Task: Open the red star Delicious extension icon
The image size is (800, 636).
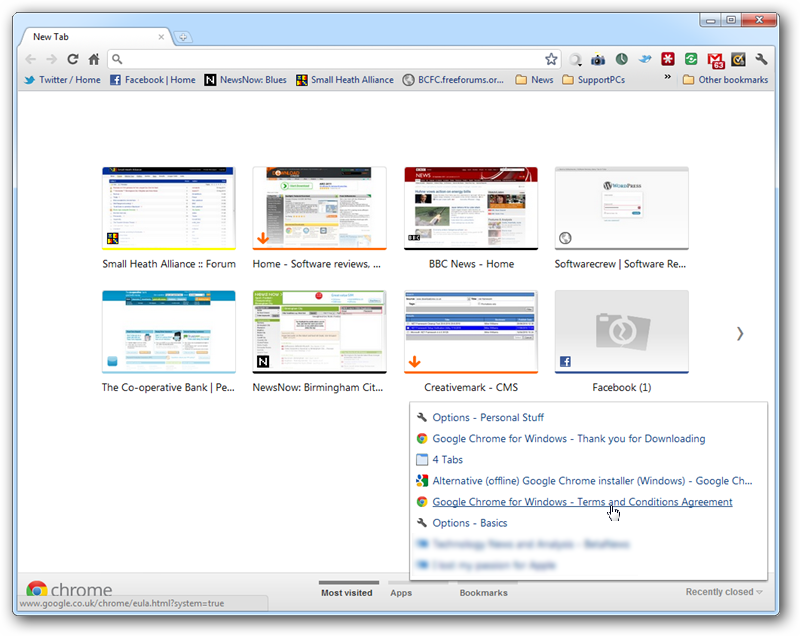Action: tap(670, 59)
